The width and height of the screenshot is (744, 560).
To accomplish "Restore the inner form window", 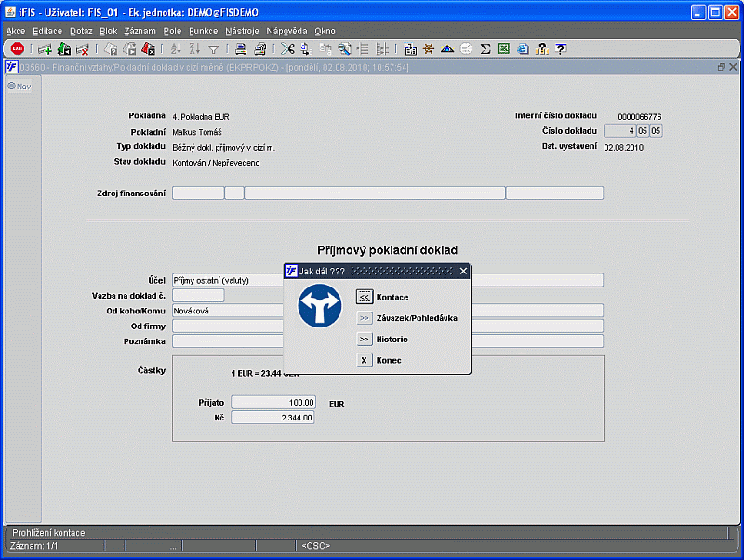I will tap(722, 67).
